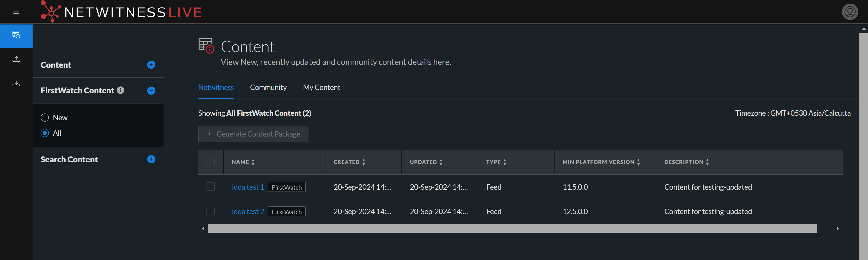Sort the table by Name column
The height and width of the screenshot is (260, 868).
click(x=253, y=162)
